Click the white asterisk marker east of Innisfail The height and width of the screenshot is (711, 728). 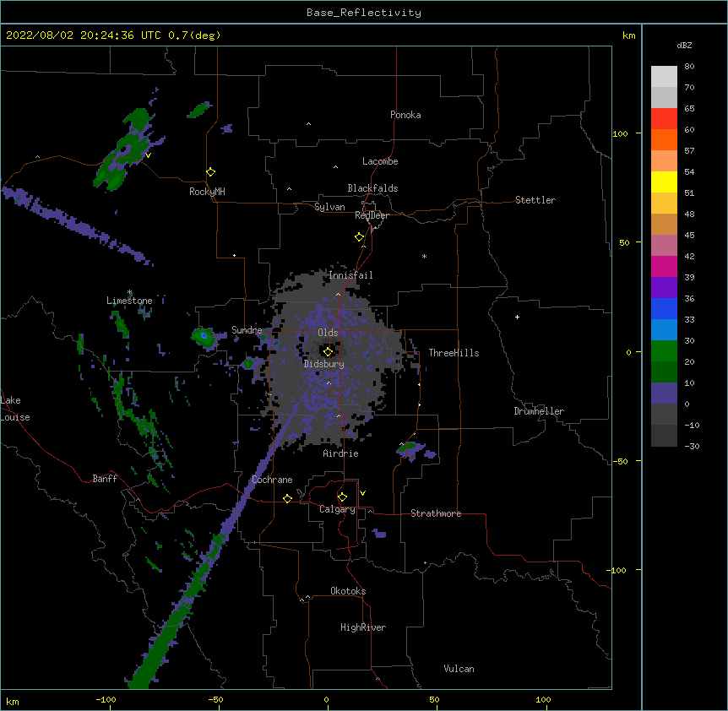pyautogui.click(x=424, y=256)
